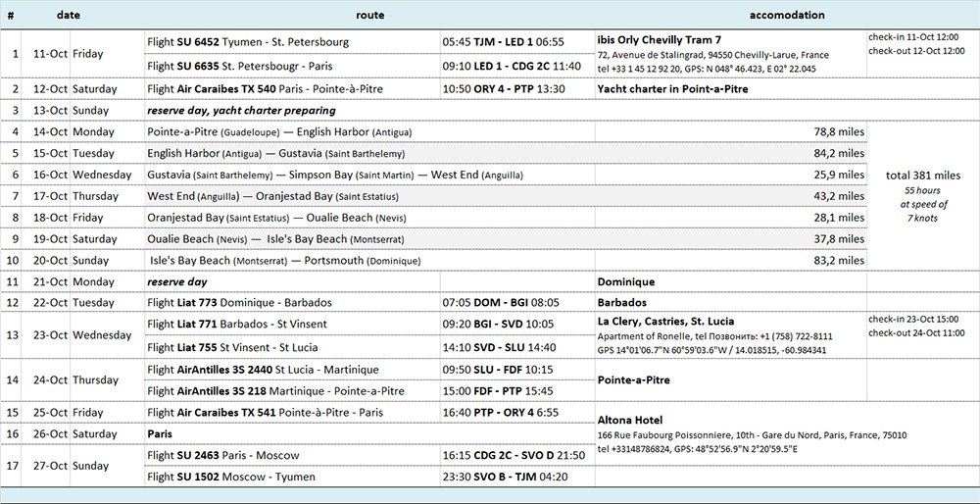Click Flight SU 1502 Moscow - Tyumen cell
The width and height of the screenshot is (980, 504).
(292, 478)
